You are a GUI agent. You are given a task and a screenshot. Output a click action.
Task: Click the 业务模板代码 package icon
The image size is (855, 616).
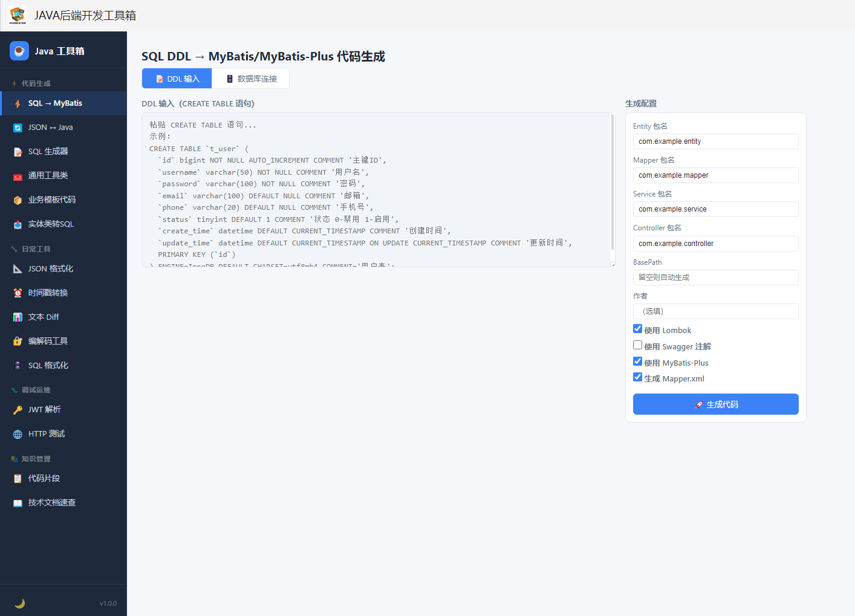coord(18,201)
